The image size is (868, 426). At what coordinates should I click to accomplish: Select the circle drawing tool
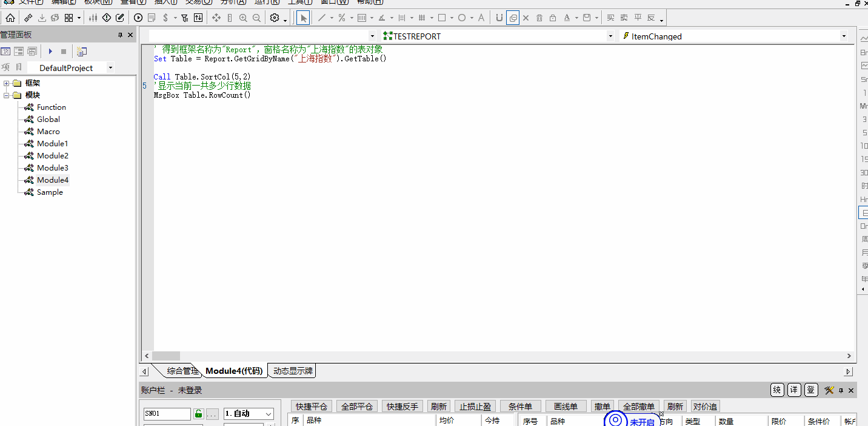[462, 18]
